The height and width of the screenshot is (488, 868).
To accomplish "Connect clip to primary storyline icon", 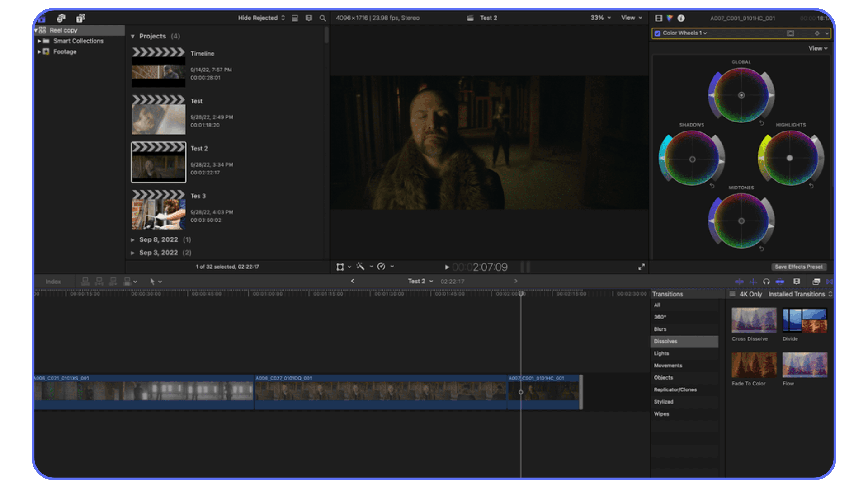I will coord(85,282).
